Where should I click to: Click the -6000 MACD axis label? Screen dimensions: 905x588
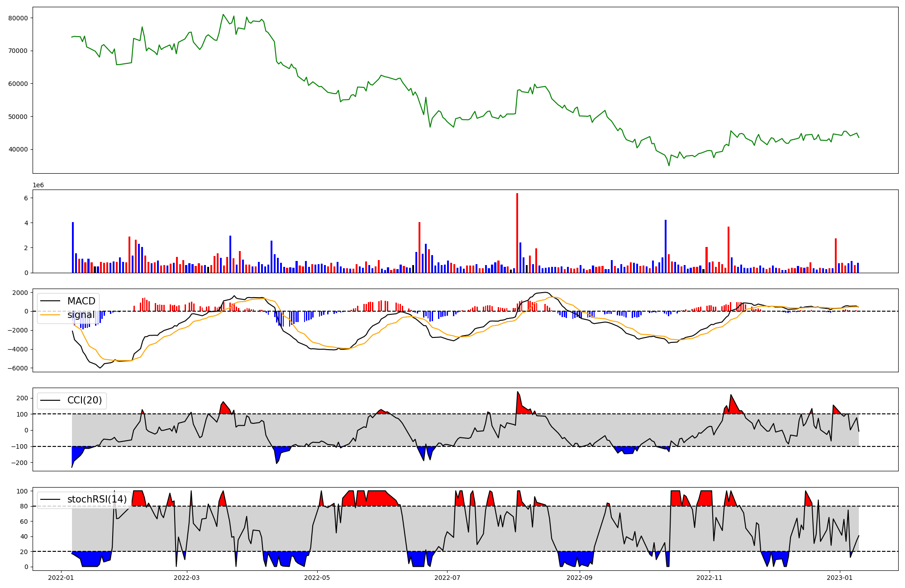[17, 368]
